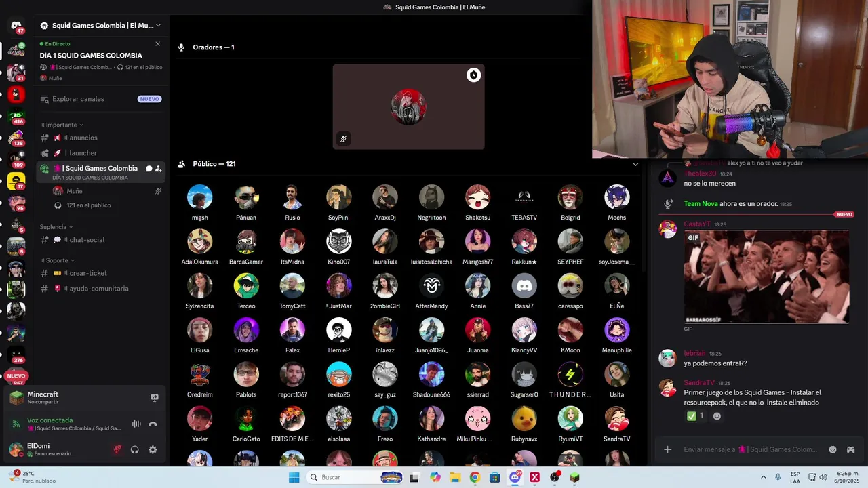The width and height of the screenshot is (868, 488).
Task: Open T H U N D E R's lightning avatar
Action: coord(570,374)
